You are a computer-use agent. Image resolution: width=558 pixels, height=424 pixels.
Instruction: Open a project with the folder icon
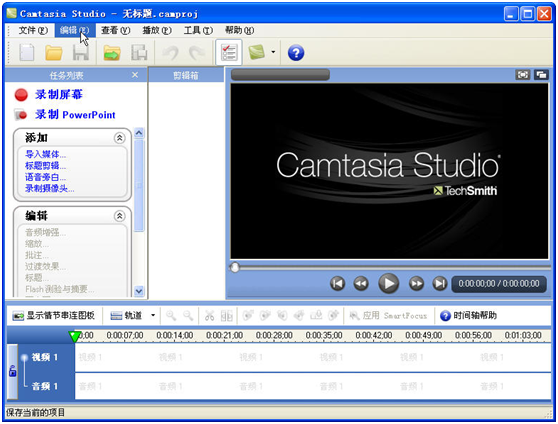(54, 53)
